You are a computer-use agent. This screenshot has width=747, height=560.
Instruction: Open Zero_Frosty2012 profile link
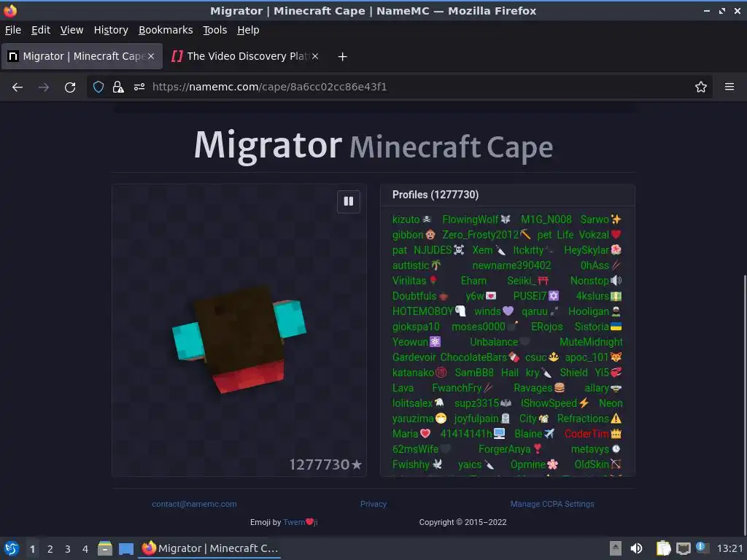[x=480, y=235]
